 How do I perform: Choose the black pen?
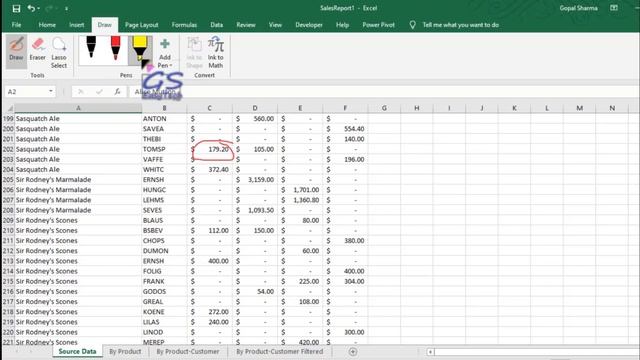coord(91,48)
